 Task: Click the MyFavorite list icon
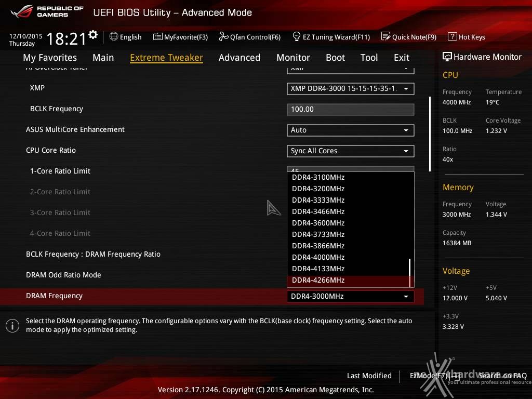tap(158, 37)
